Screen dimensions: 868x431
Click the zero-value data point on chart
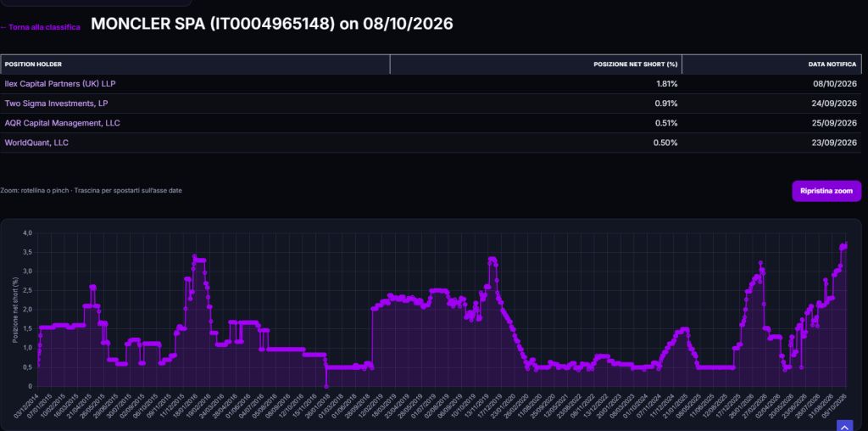[x=326, y=386]
